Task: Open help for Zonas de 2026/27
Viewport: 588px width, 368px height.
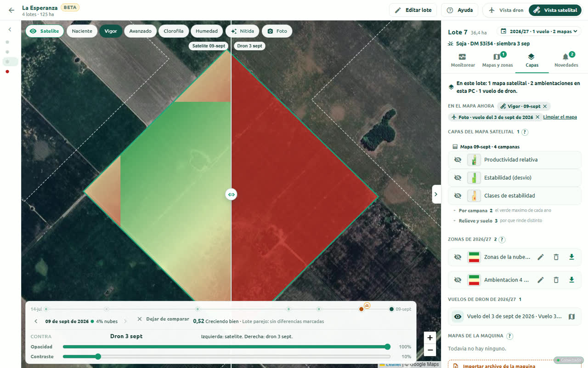Action: [x=502, y=240]
